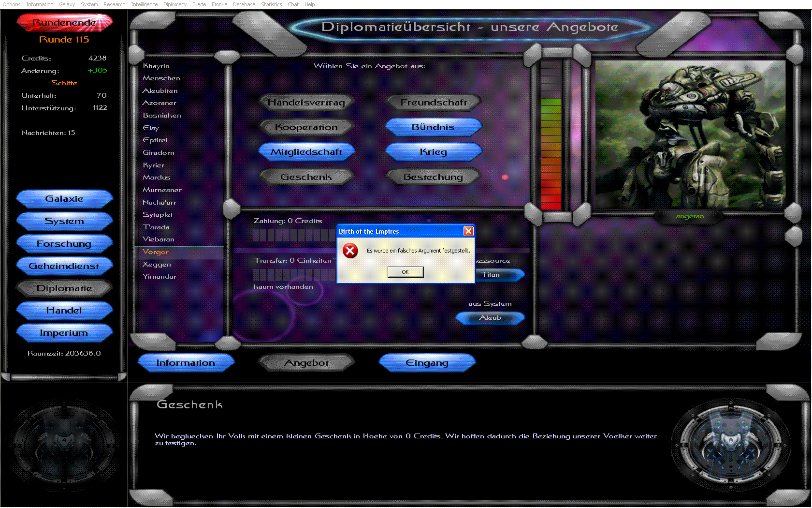
Task: Open the Intelligence menu
Action: coord(144,4)
